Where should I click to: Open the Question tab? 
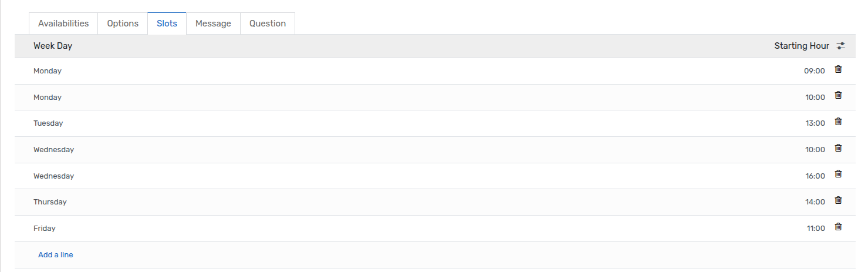[x=268, y=23]
